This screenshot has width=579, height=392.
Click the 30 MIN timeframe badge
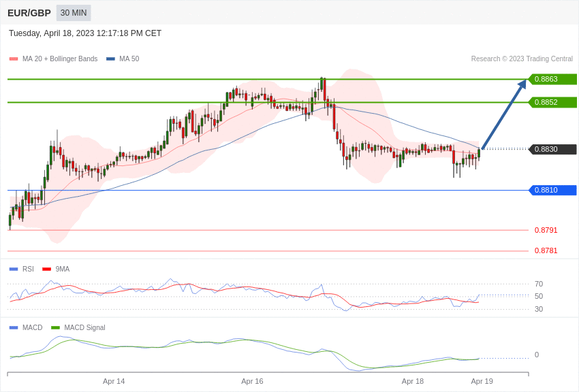coord(74,13)
